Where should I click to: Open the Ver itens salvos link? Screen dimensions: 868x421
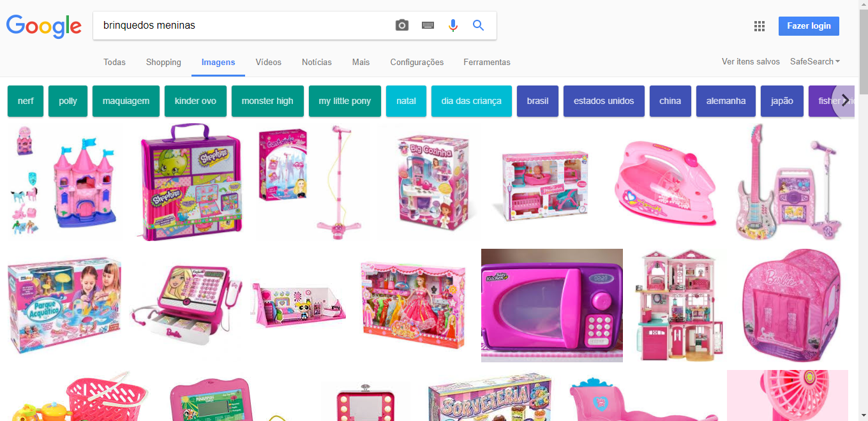coord(751,62)
